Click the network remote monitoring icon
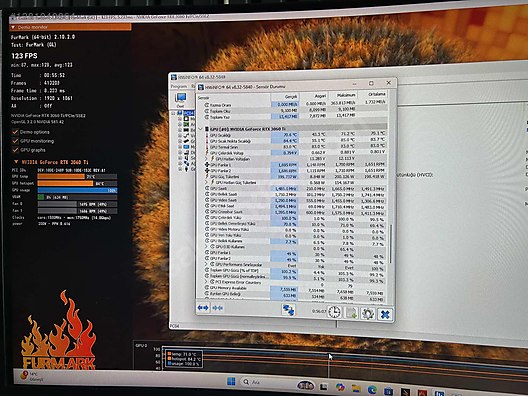This screenshot has height=396, width=528. (289, 310)
